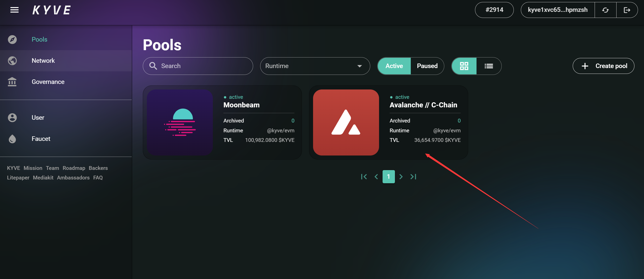This screenshot has width=644, height=279.
Task: Click the Faucet droplet icon
Action: [12, 139]
